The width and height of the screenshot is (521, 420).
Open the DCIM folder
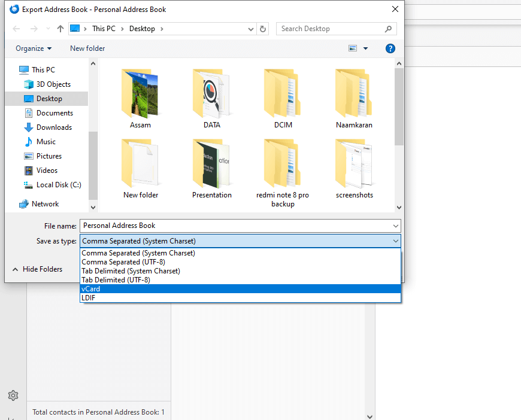(283, 99)
